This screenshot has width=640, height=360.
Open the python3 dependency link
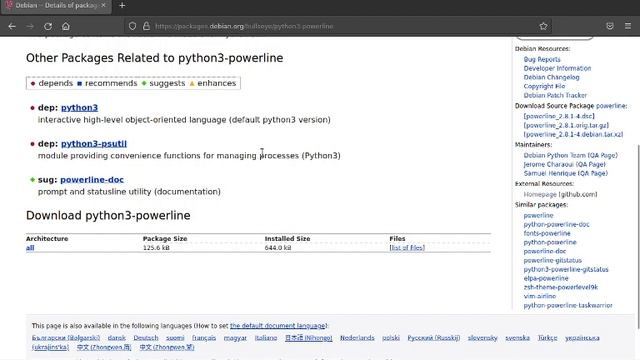(79, 108)
